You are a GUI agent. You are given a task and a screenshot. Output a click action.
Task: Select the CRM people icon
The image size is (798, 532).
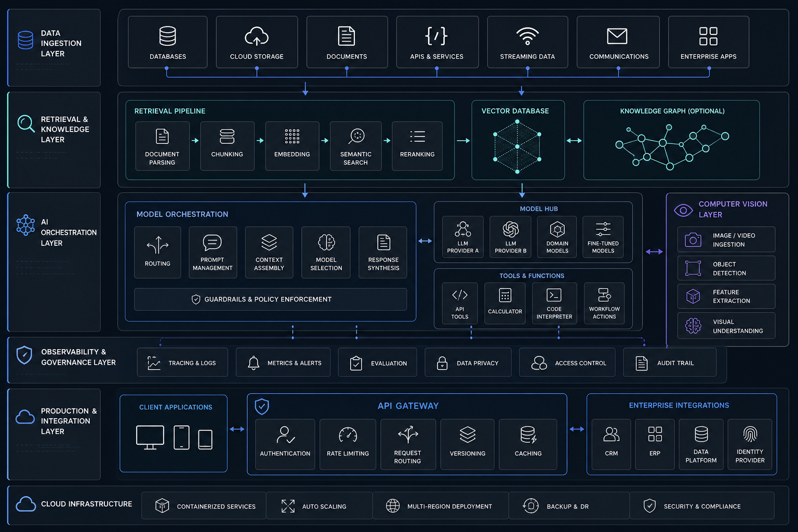611,434
